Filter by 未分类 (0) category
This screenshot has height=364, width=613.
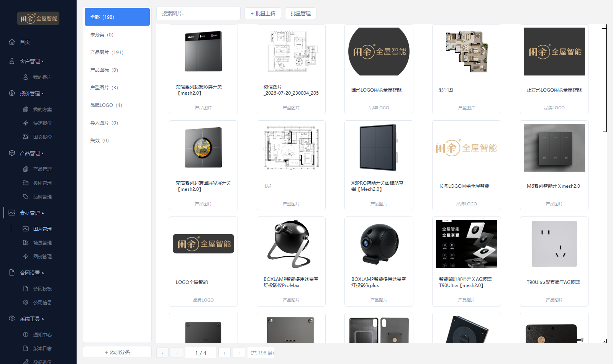117,34
